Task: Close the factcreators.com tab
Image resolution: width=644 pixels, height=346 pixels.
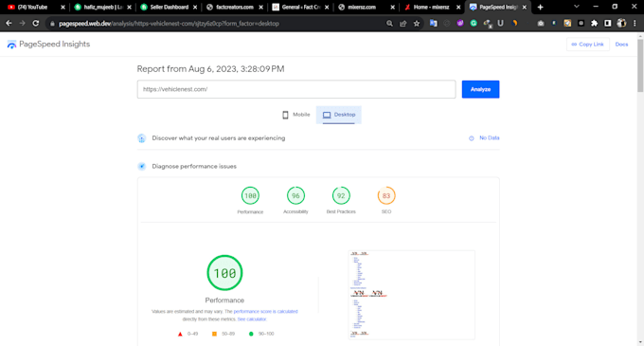Action: point(260,7)
